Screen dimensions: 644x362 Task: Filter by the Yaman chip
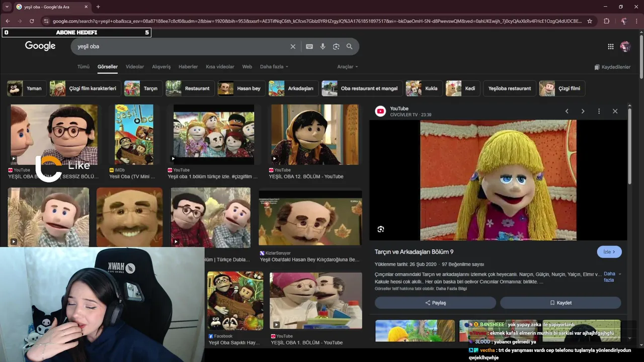26,88
